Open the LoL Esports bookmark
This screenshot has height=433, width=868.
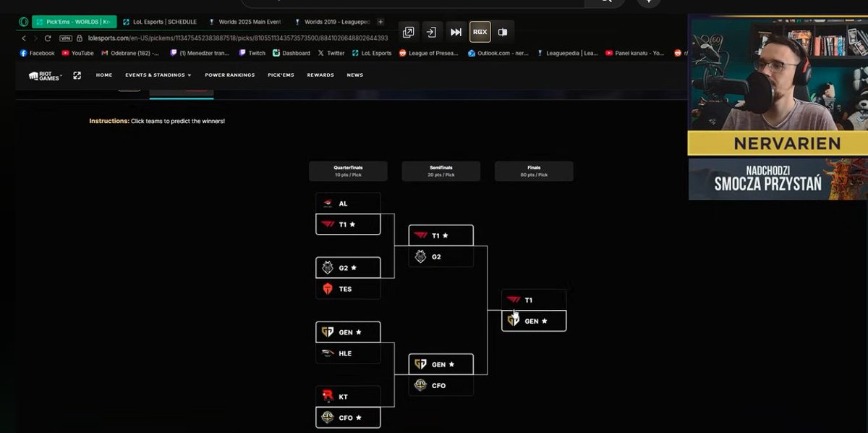pyautogui.click(x=372, y=53)
